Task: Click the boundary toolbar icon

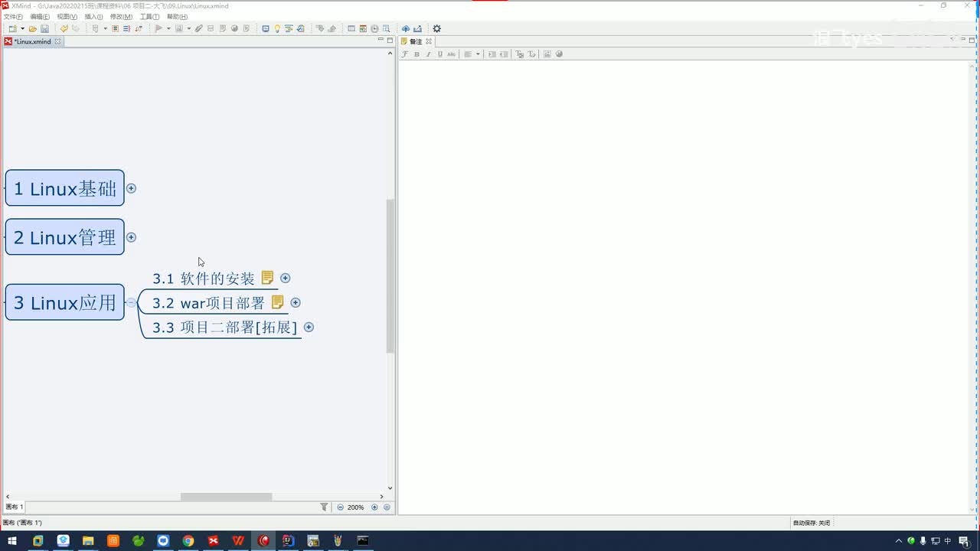Action: pos(115,29)
